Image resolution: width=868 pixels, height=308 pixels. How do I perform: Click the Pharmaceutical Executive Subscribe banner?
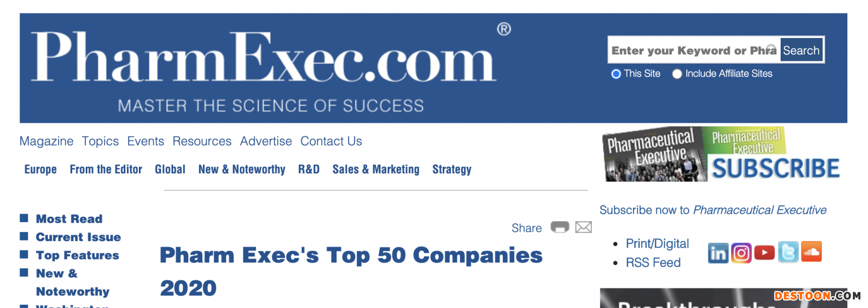[x=721, y=155]
